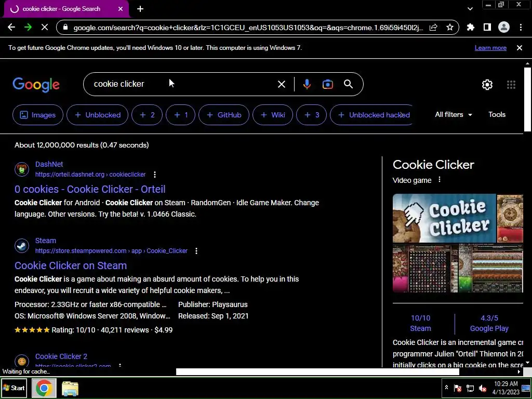The width and height of the screenshot is (532, 399).
Task: Add the Unblocked filter chip
Action: [97, 115]
